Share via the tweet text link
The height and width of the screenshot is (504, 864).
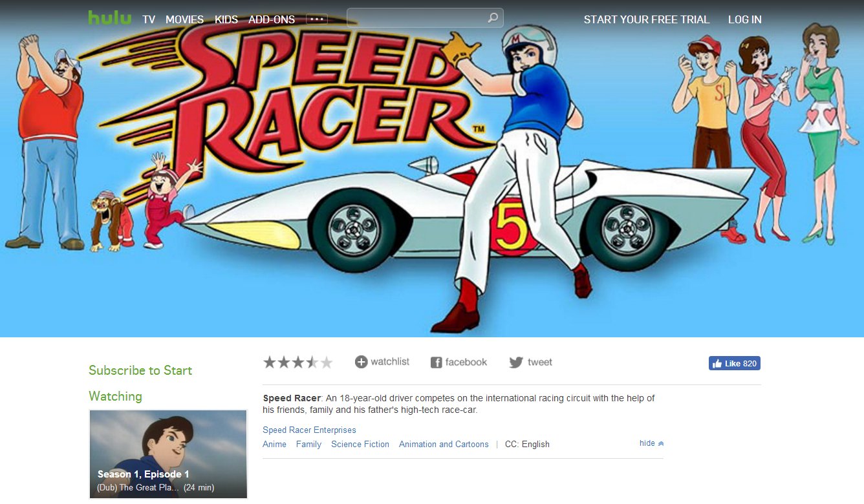(x=540, y=362)
